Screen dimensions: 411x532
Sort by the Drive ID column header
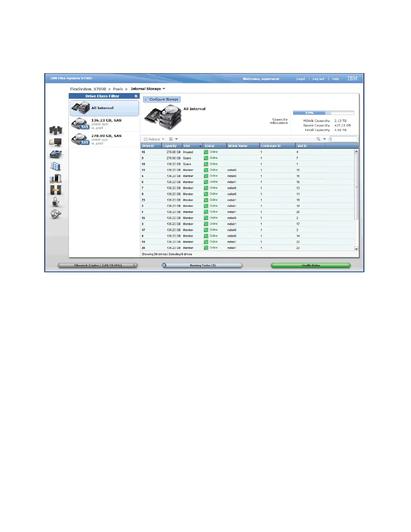tap(151, 146)
